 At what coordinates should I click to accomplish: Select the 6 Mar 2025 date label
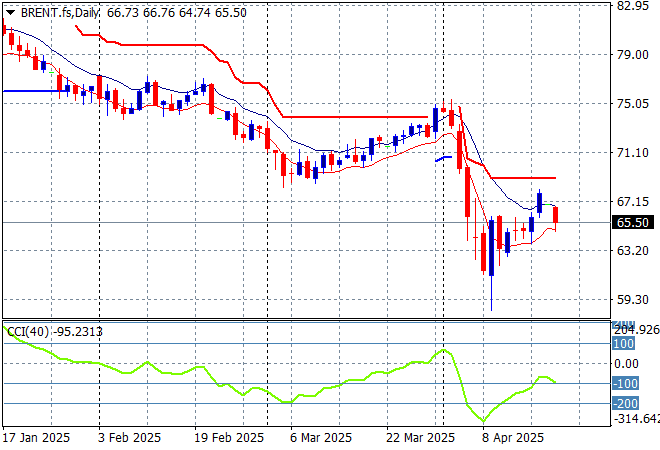click(x=321, y=438)
